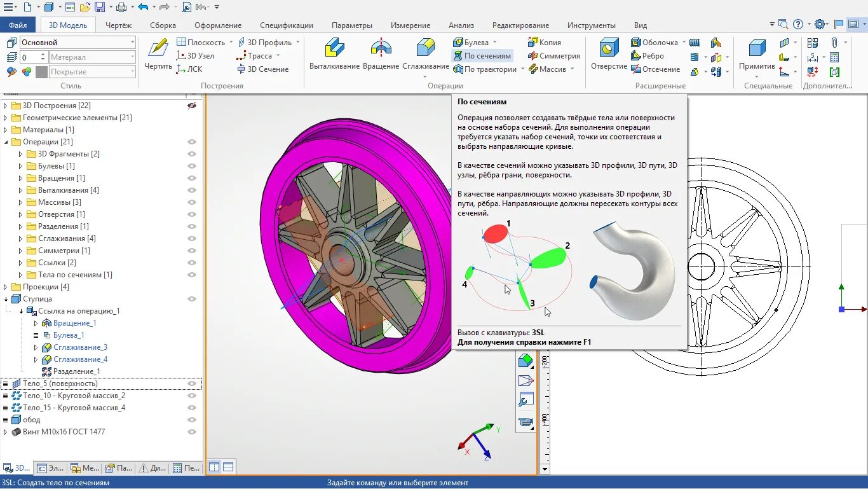The width and height of the screenshot is (868, 491).
Task: Toggle visibility eye for Тело_5 (поверхность)
Action: click(192, 384)
